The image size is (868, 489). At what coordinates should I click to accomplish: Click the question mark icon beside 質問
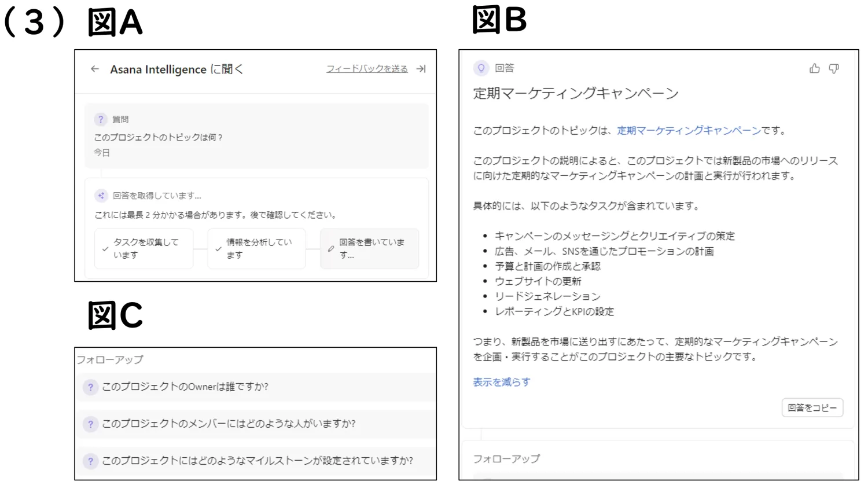[x=101, y=119]
